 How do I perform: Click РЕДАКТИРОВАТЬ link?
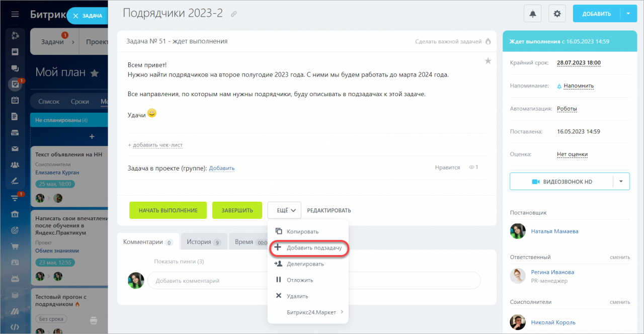[x=329, y=210]
